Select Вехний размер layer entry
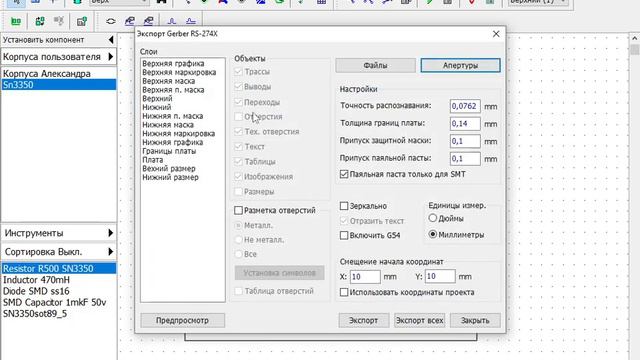The height and width of the screenshot is (360, 640). click(x=169, y=169)
